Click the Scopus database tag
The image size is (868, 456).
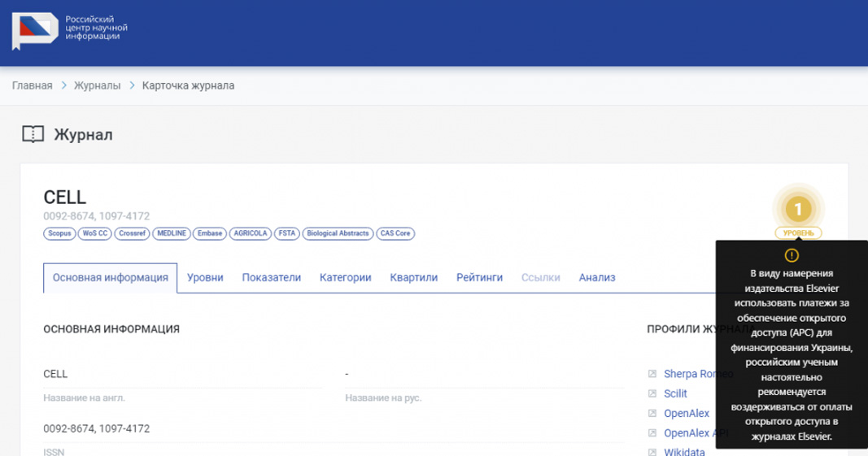tap(59, 233)
